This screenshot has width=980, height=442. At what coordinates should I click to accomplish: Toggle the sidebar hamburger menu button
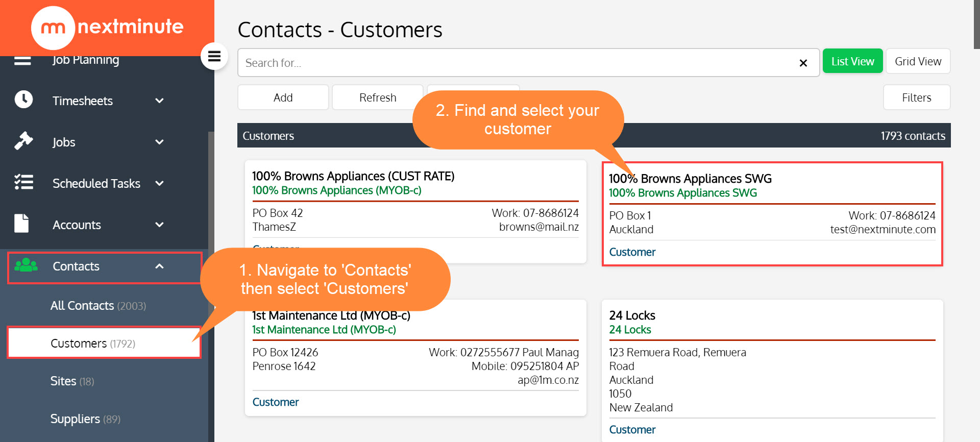[x=214, y=56]
